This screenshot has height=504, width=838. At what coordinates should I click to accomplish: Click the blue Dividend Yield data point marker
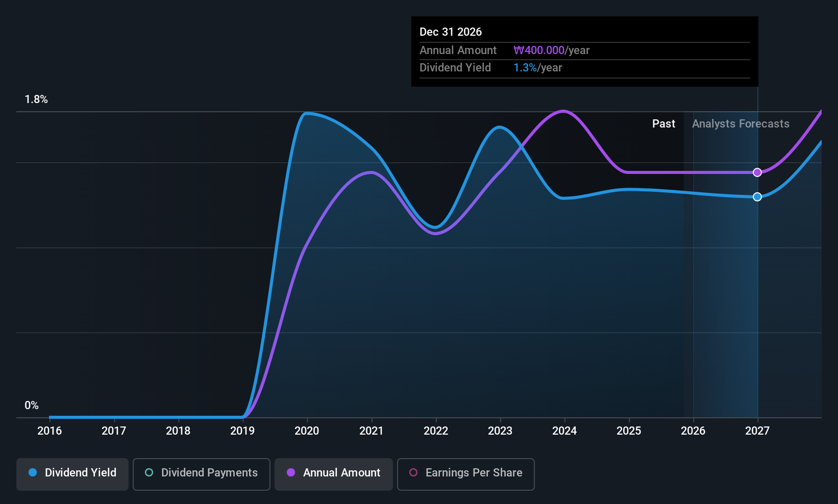pos(757,197)
